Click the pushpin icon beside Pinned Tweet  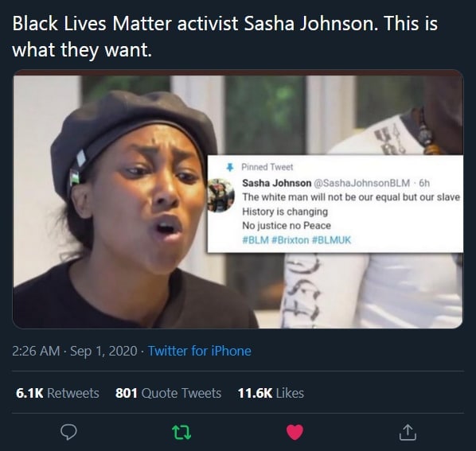(x=230, y=167)
